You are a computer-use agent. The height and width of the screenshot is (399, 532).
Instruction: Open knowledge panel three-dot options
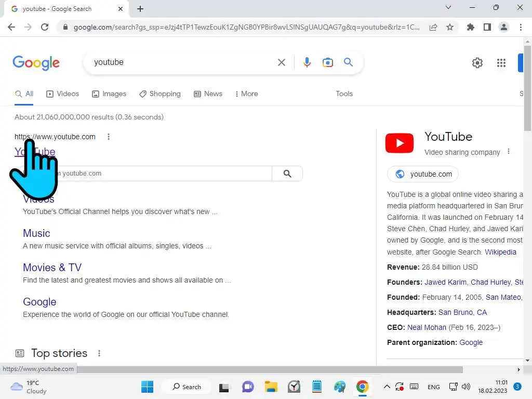point(509,152)
